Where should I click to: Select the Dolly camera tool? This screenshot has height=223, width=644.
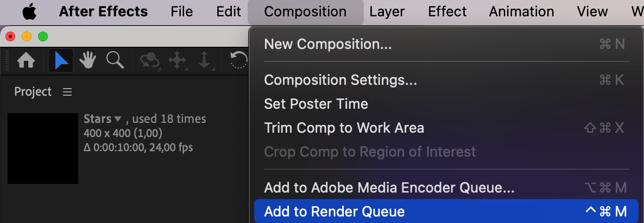click(x=204, y=60)
